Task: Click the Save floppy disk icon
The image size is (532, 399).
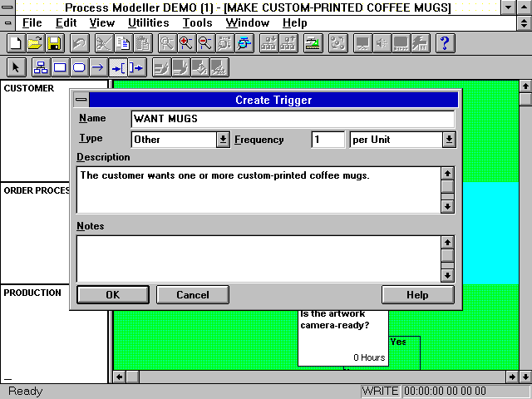Action: point(53,43)
